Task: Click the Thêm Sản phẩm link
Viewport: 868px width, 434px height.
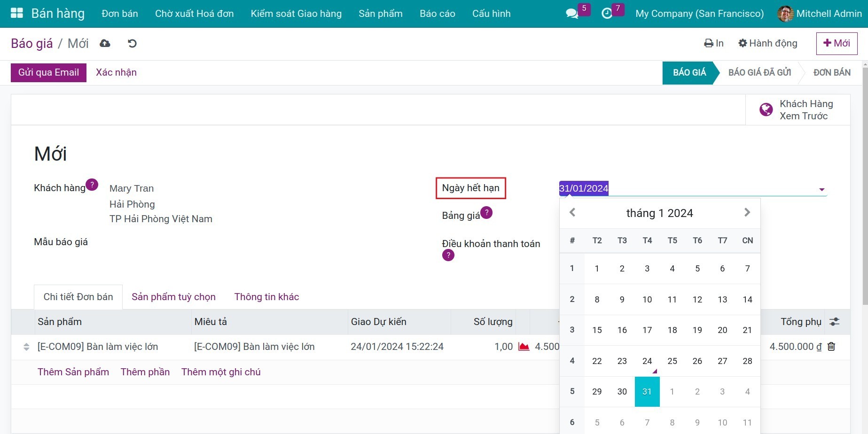Action: pyautogui.click(x=73, y=372)
